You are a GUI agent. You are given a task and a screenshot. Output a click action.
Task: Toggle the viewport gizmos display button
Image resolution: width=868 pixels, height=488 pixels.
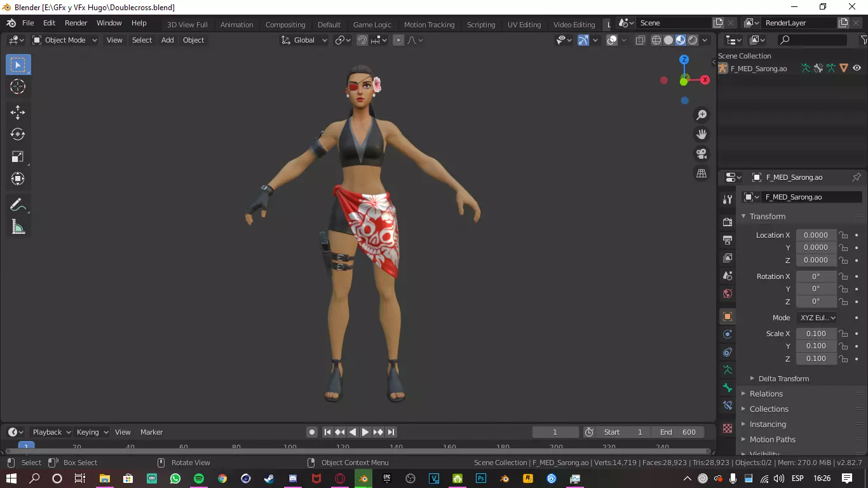583,40
